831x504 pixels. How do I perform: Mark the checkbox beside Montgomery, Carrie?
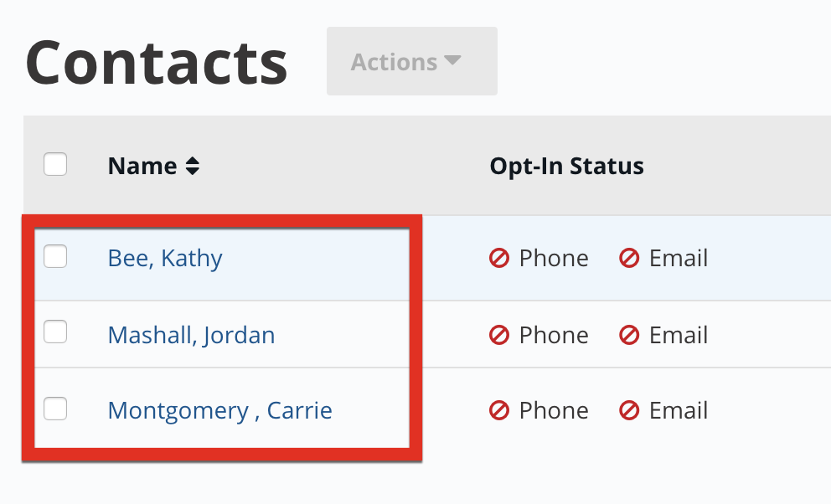point(55,409)
